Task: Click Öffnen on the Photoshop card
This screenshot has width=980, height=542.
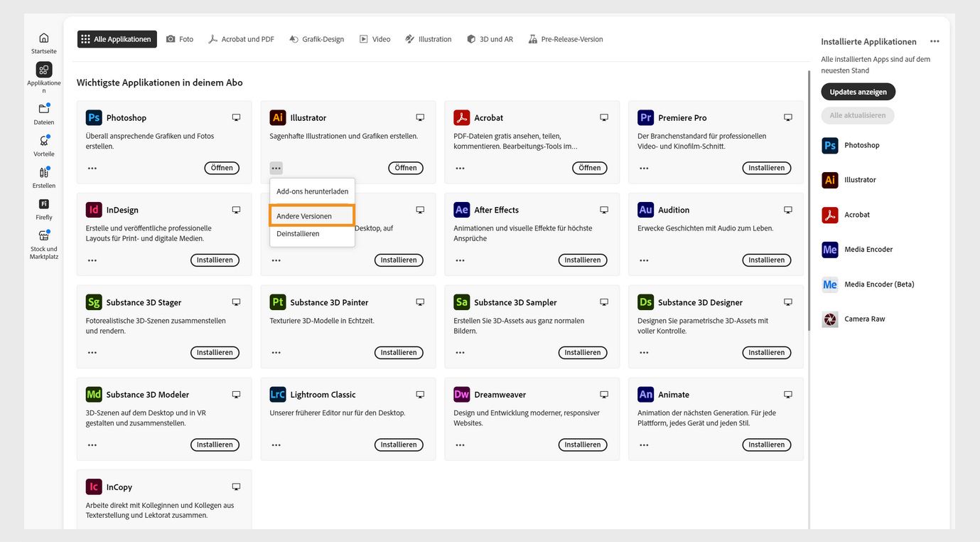Action: 222,168
